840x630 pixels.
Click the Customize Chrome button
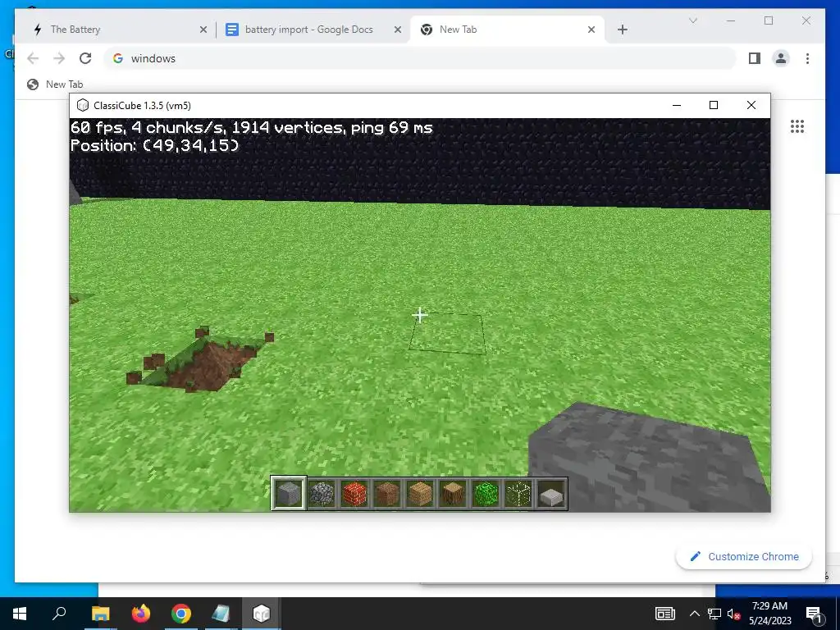coord(744,557)
